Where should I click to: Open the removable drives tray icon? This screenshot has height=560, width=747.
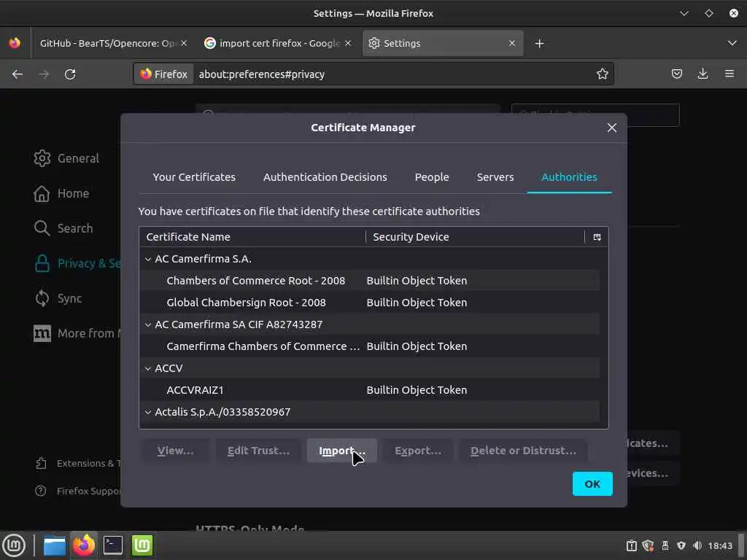665,546
